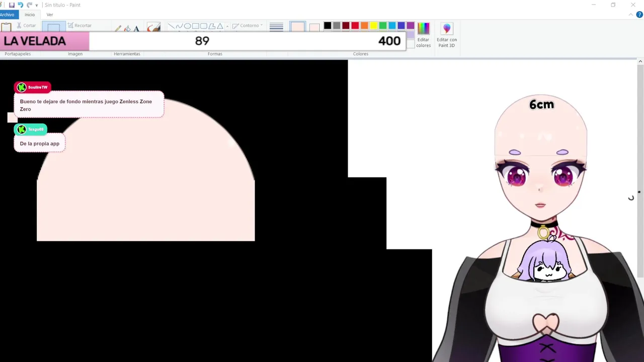644x362 pixels.
Task: Click the Cortar button
Action: 26,26
